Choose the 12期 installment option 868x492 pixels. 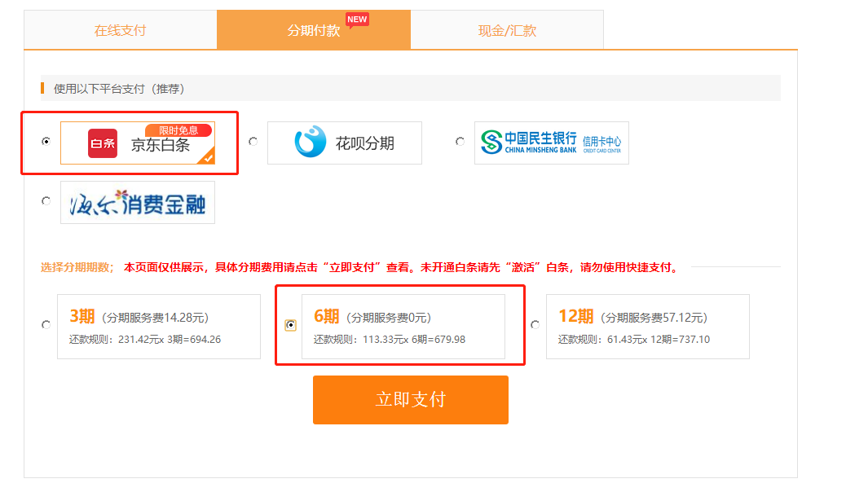coord(647,326)
